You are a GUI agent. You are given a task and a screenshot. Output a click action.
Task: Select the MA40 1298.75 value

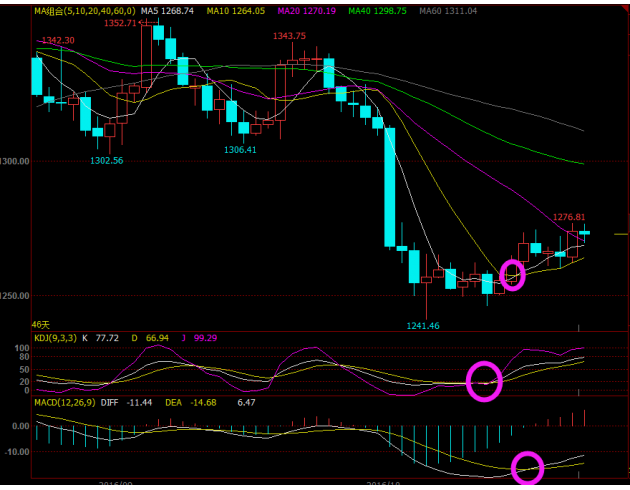[x=377, y=11]
